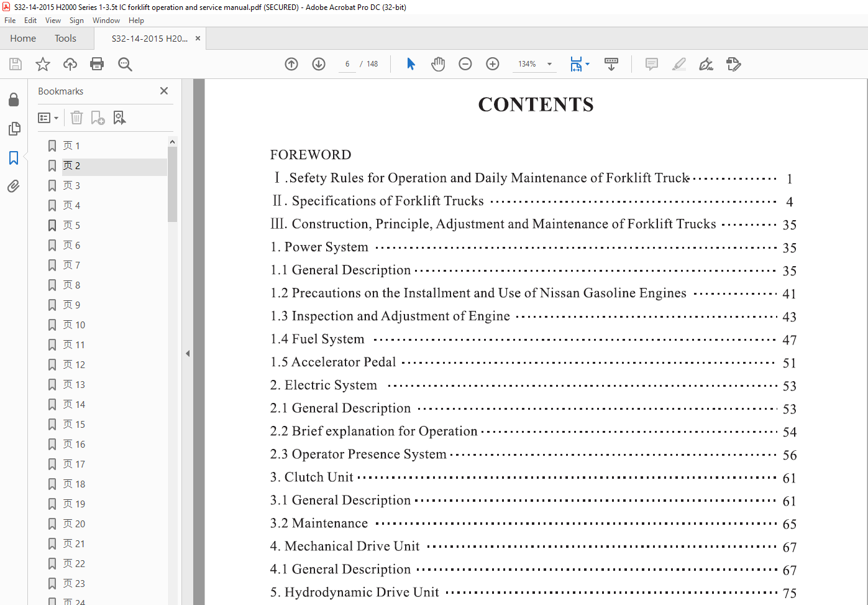Go to the next page using the down arrow
Image resolution: width=868 pixels, height=605 pixels.
click(319, 64)
